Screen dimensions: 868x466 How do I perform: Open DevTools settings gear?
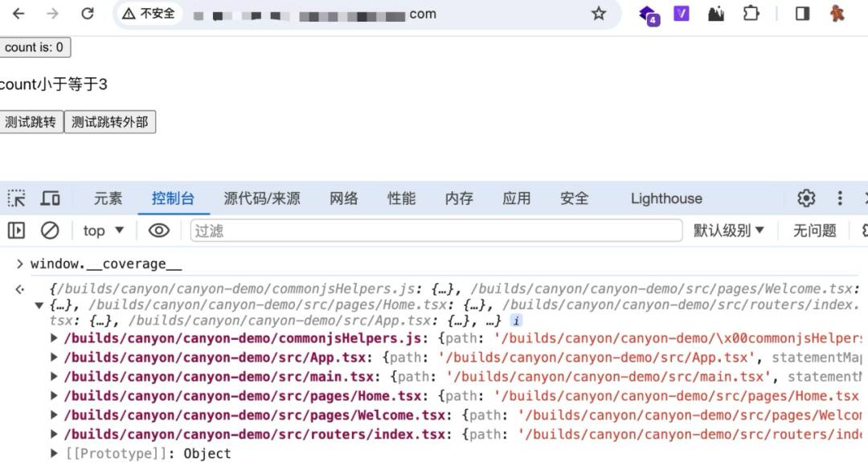pyautogui.click(x=806, y=198)
